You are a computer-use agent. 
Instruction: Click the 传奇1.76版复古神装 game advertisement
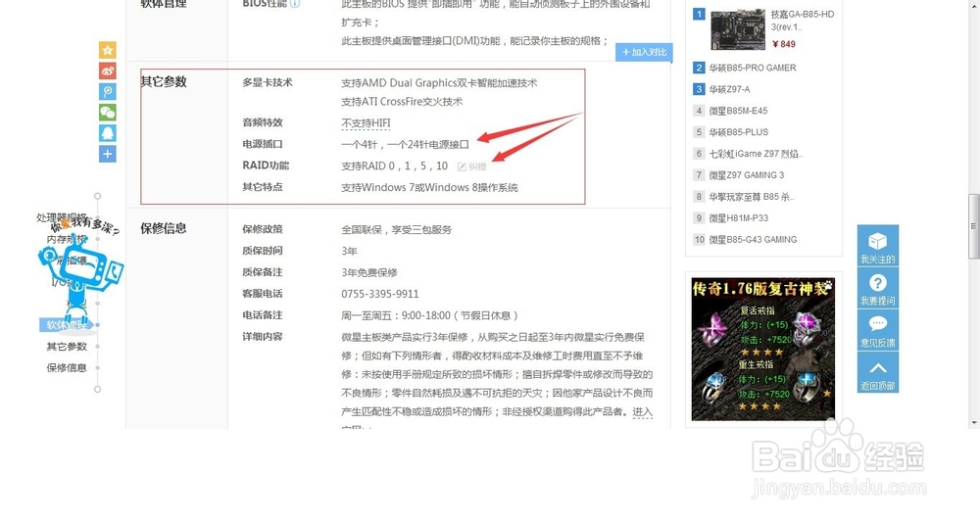(763, 350)
